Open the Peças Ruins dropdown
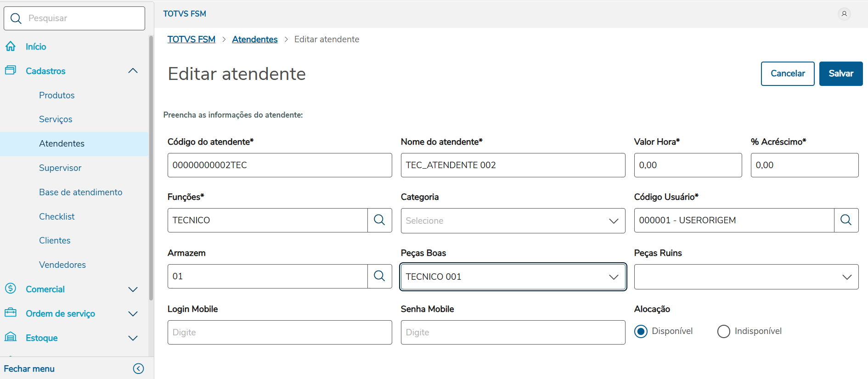Image resolution: width=868 pixels, height=379 pixels. (x=746, y=277)
